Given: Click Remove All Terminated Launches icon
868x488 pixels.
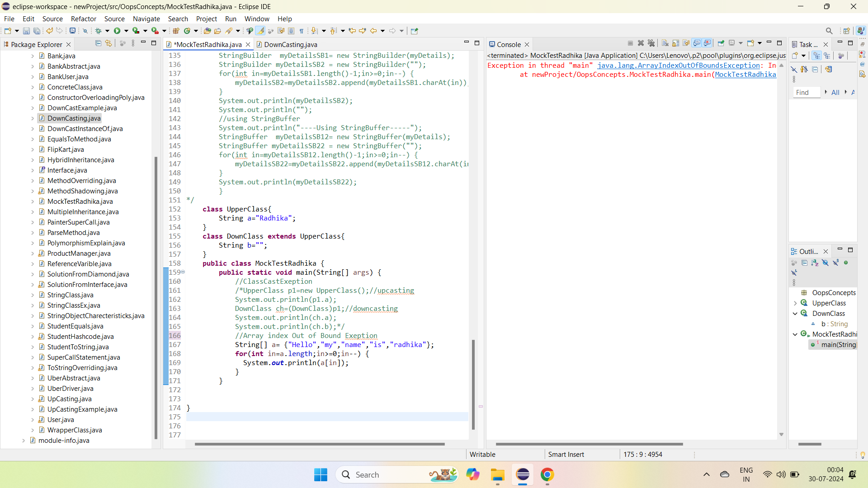Looking at the screenshot, I should click(651, 43).
